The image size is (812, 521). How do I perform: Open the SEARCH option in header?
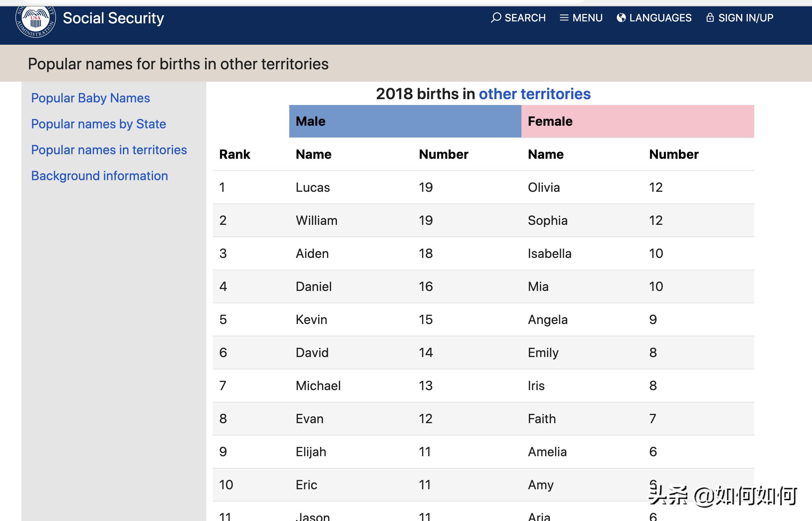pos(525,17)
